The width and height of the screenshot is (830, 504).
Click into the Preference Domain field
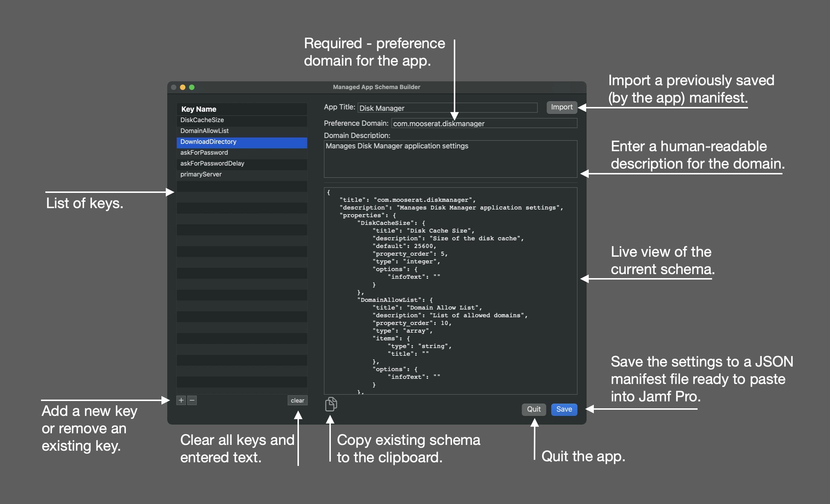click(x=484, y=123)
